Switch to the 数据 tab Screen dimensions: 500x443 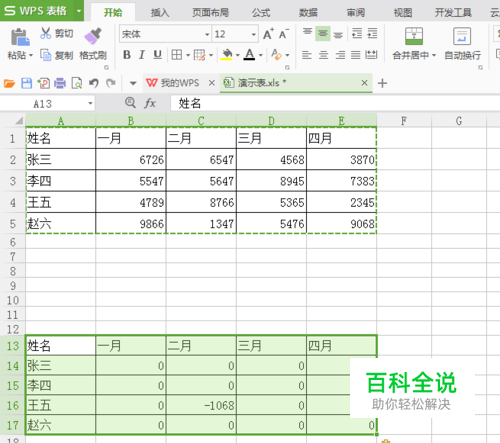point(308,13)
